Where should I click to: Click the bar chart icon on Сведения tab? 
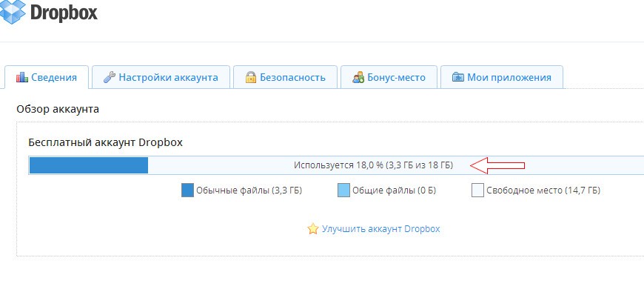coord(22,77)
